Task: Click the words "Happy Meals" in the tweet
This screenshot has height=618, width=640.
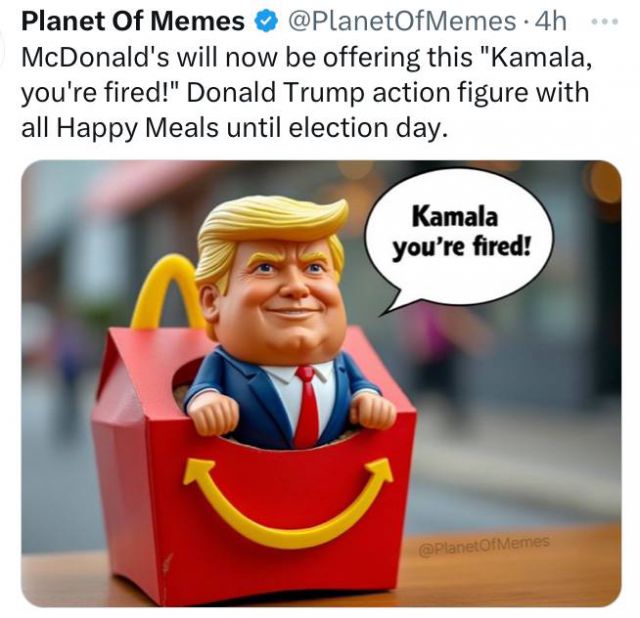Action: [137, 128]
